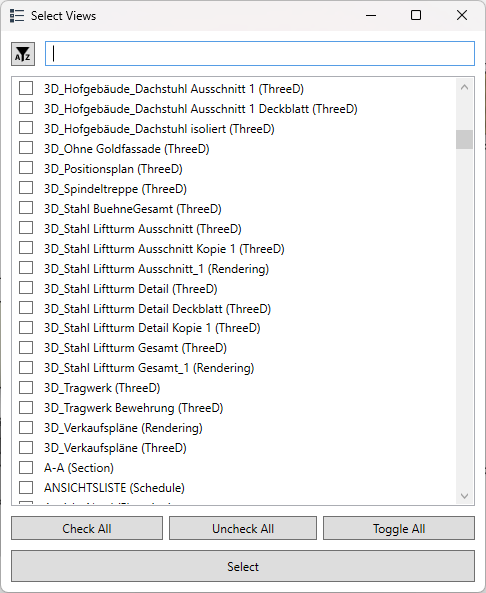Check 3D_Positionsplan (ThreeD) checkbox
The height and width of the screenshot is (593, 486).
pos(26,168)
